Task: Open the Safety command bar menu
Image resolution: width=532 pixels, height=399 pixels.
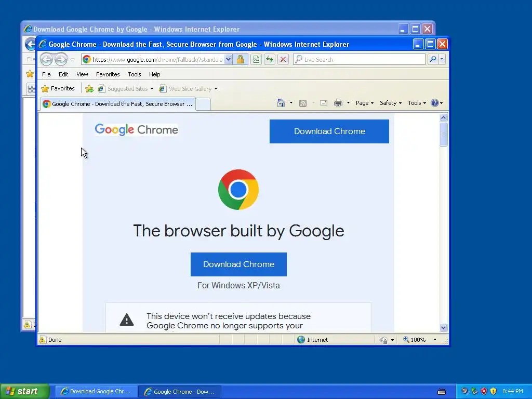Action: point(391,103)
